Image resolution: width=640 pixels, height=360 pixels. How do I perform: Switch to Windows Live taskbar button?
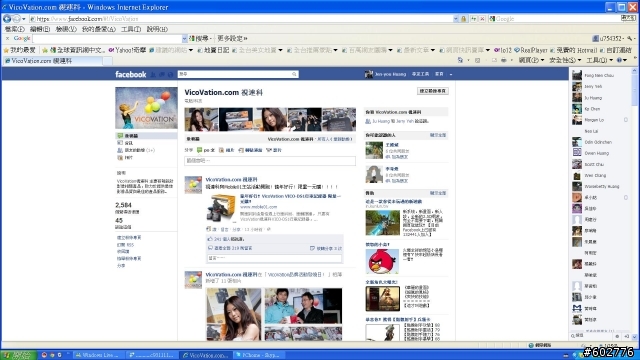pos(98,355)
